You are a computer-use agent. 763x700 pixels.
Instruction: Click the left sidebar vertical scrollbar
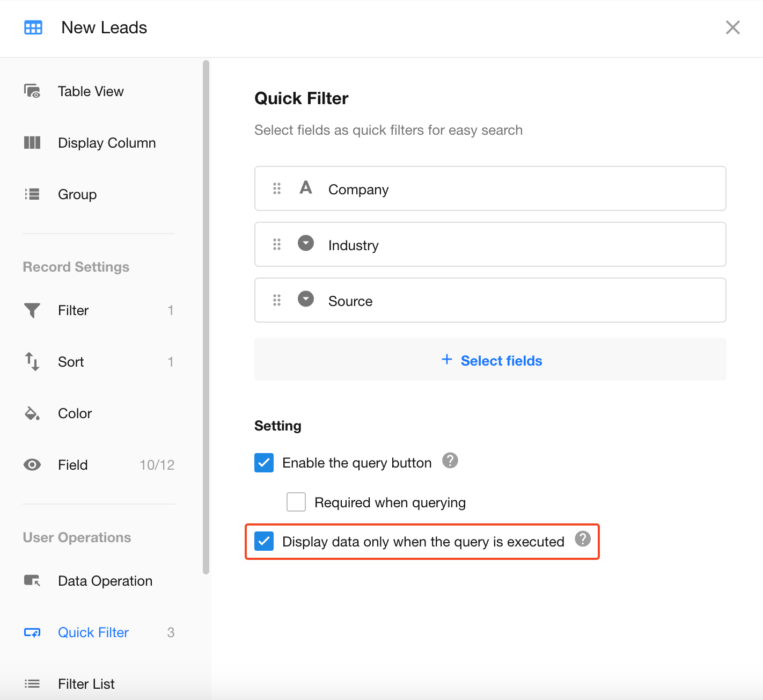tap(206, 317)
